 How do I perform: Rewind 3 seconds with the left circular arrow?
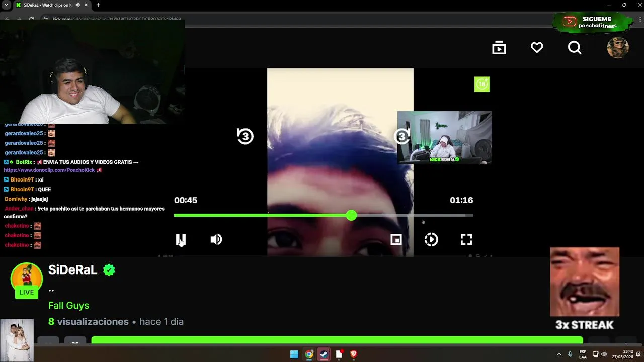[x=245, y=136]
